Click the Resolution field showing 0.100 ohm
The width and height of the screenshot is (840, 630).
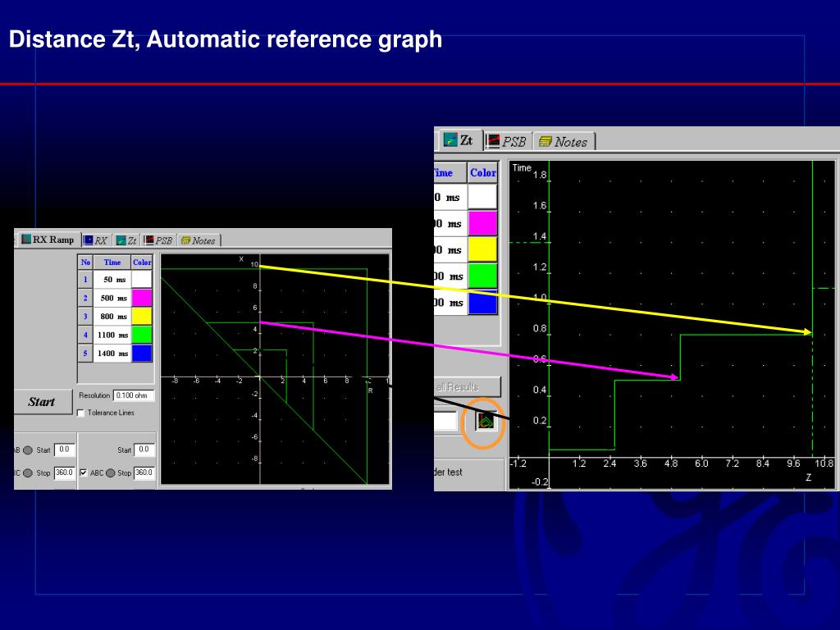click(134, 395)
